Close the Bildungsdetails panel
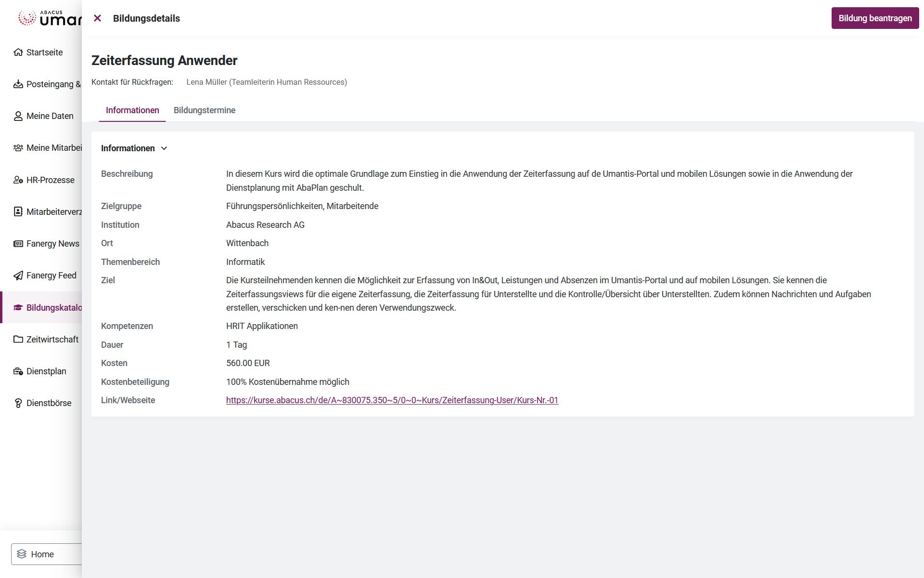This screenshot has width=924, height=578. (97, 18)
